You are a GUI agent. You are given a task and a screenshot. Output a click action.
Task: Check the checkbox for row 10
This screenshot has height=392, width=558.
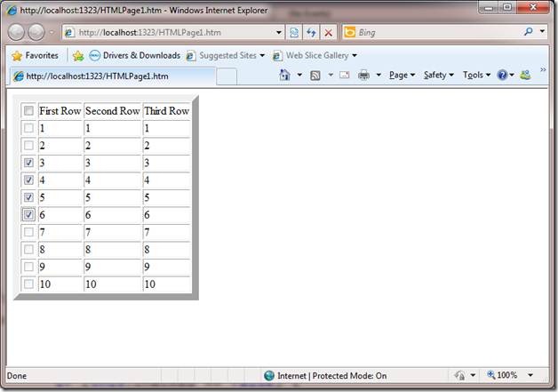pos(28,284)
